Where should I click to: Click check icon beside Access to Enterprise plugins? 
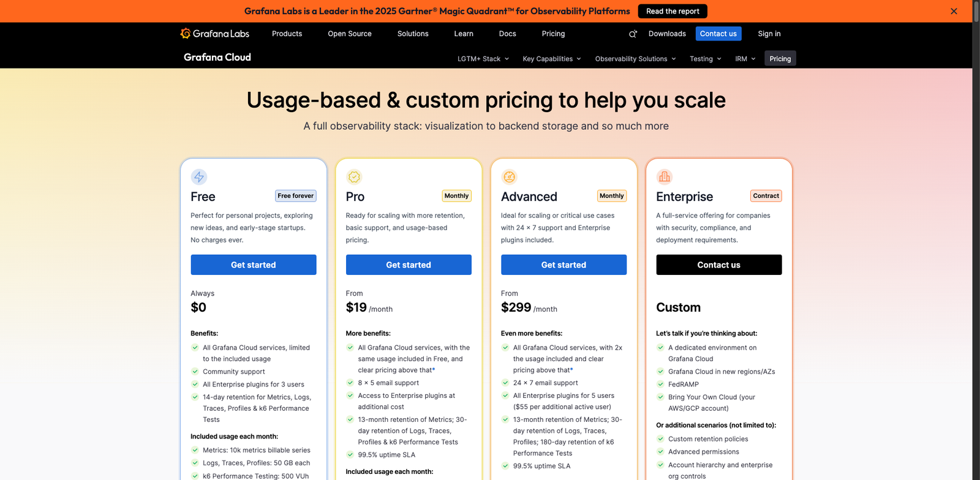coord(350,396)
